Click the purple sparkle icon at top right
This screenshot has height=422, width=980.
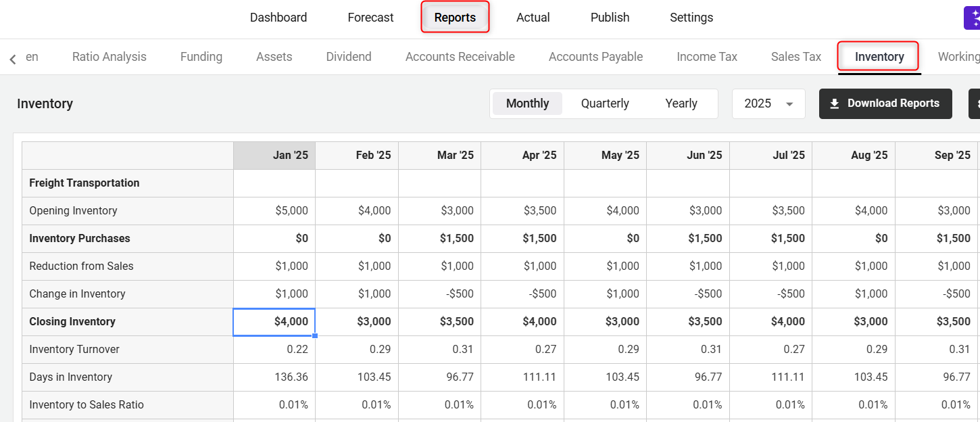pyautogui.click(x=972, y=18)
